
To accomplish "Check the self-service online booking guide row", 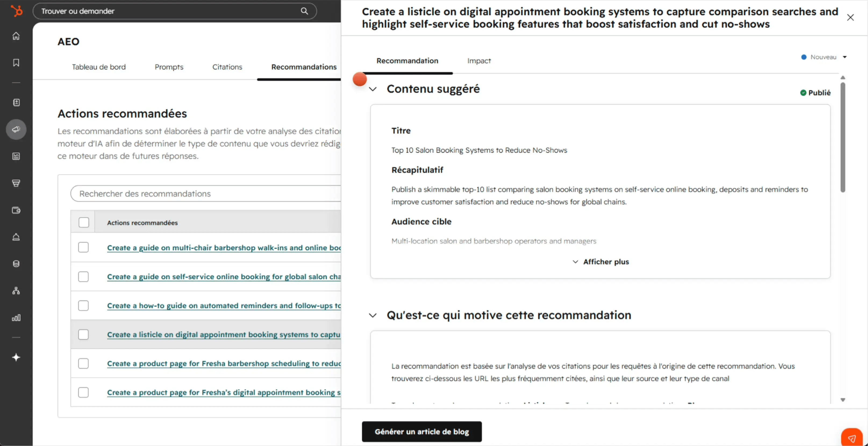I will tap(83, 276).
